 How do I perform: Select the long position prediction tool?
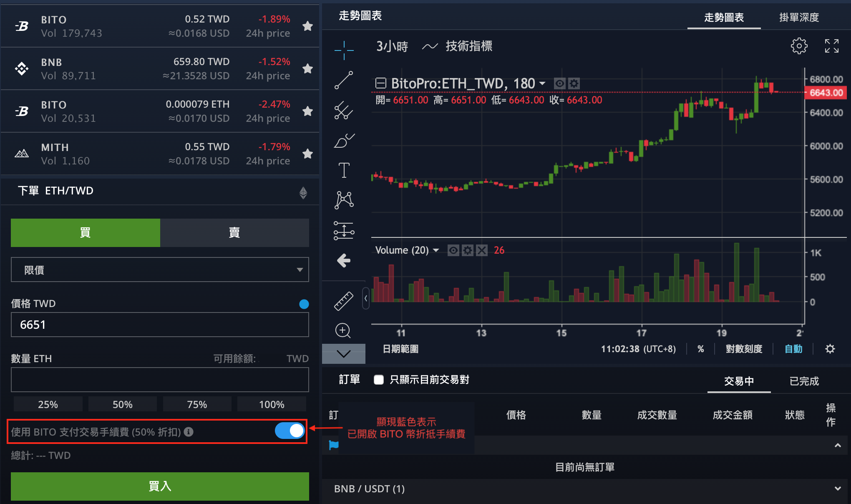pyautogui.click(x=344, y=230)
